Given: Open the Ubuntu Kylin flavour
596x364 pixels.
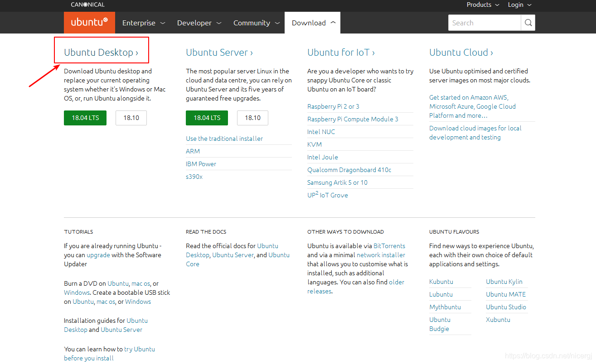Looking at the screenshot, I should 504,282.
